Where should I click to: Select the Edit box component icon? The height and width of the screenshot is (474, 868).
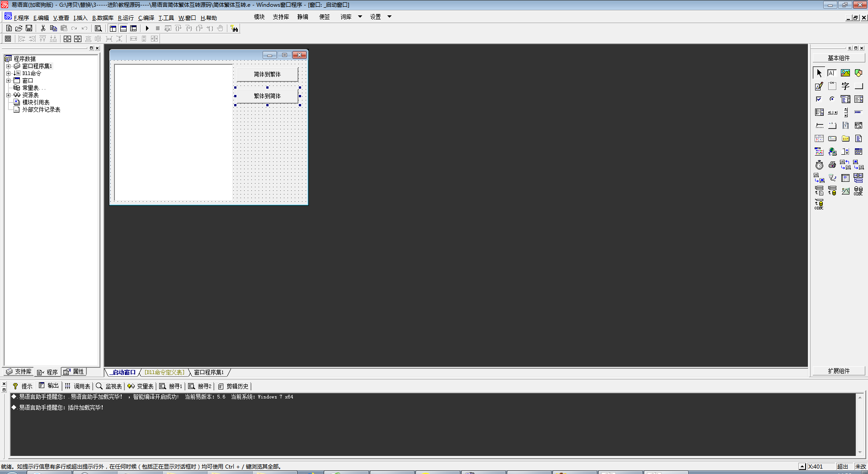click(832, 73)
